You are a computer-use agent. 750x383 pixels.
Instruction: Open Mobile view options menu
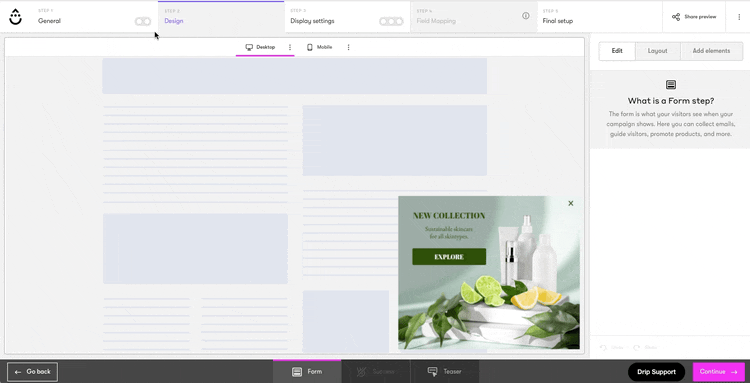[348, 47]
